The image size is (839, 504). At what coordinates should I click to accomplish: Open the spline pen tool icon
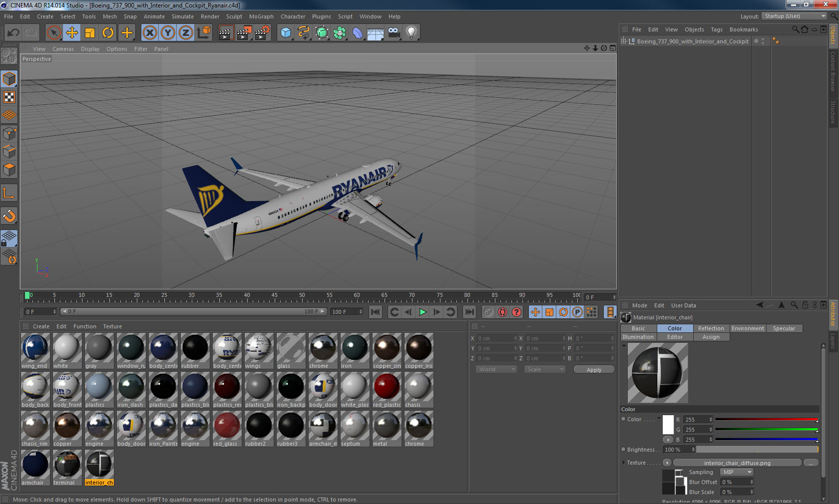click(304, 33)
